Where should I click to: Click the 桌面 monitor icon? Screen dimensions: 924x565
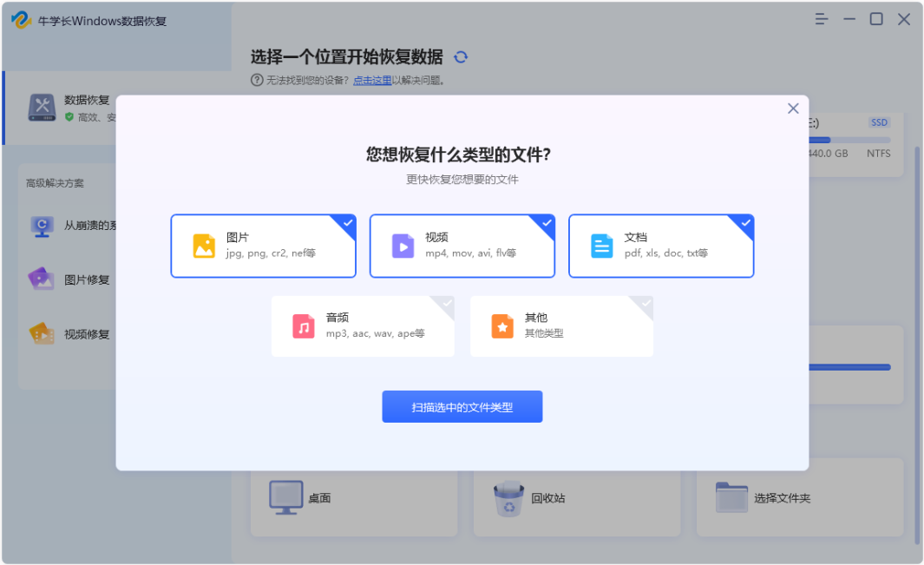(285, 496)
